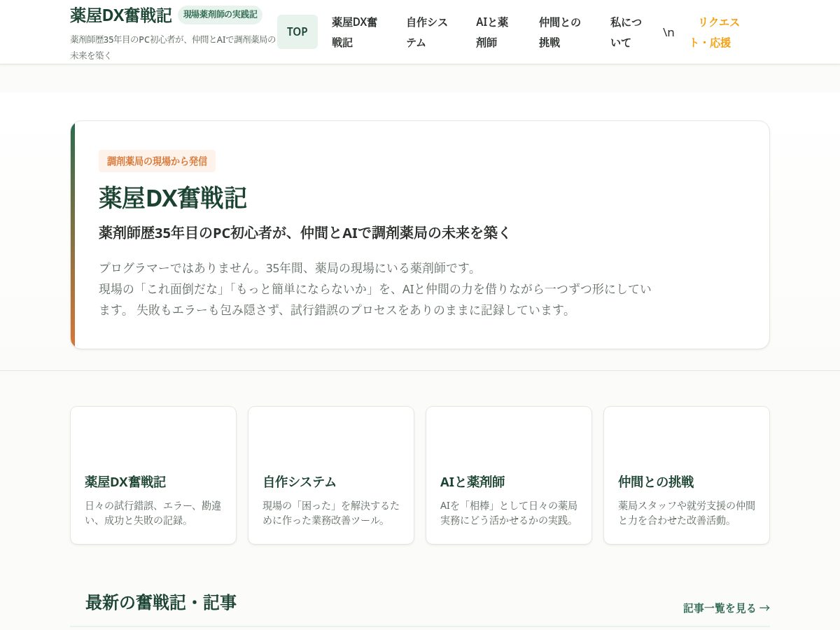
Task: Click the 薬屋DX奮戦記 site title in the header
Action: tap(120, 15)
